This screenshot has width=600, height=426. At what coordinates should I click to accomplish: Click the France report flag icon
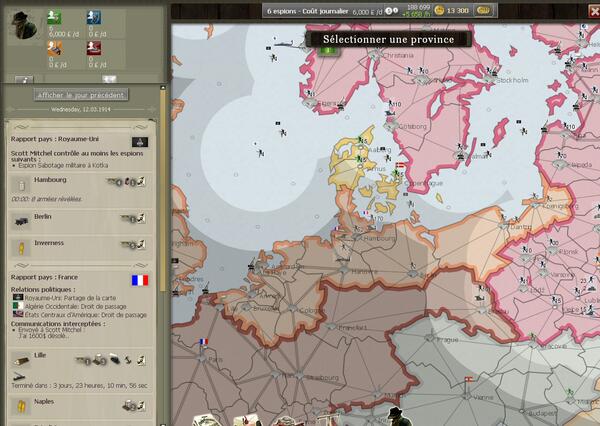click(140, 280)
